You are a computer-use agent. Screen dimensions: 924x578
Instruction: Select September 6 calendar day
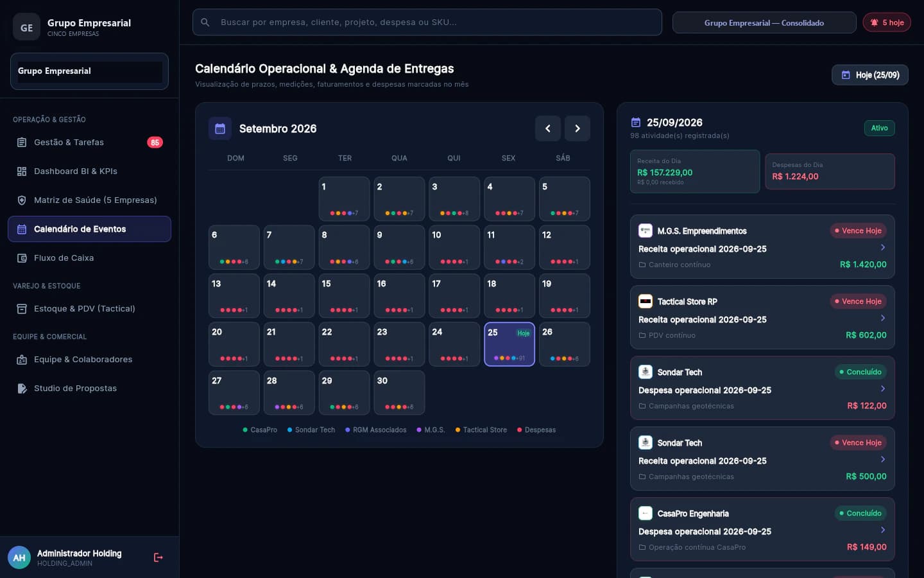(234, 247)
